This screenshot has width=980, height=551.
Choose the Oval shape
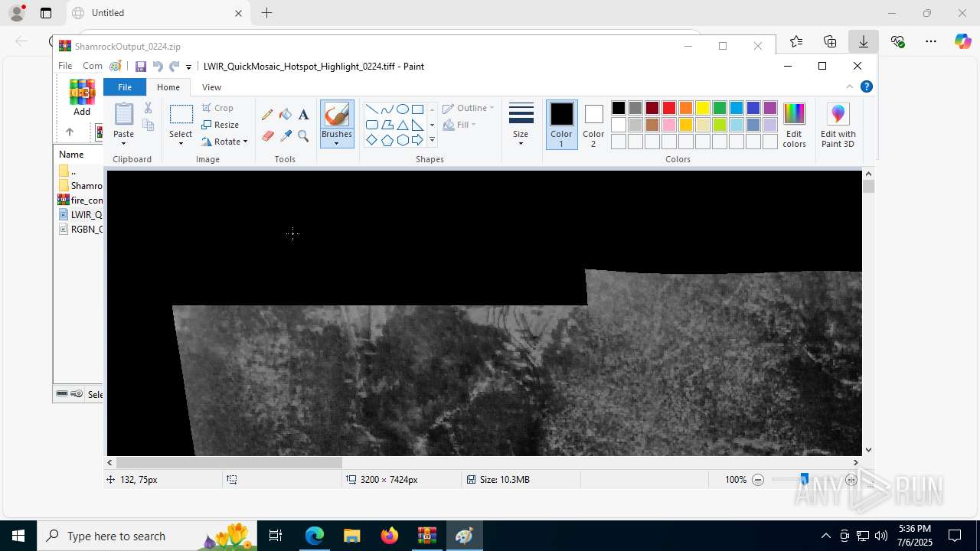click(x=402, y=109)
